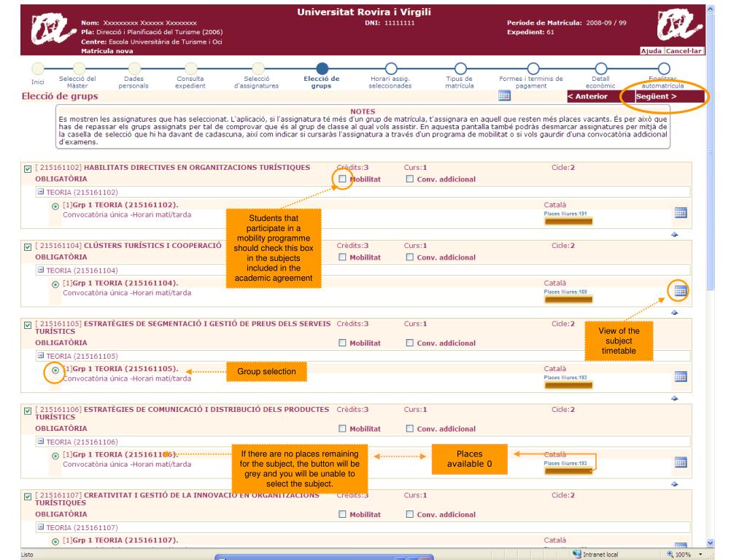Check Mobilitat for subject 215161107
747x560 pixels.
[342, 514]
